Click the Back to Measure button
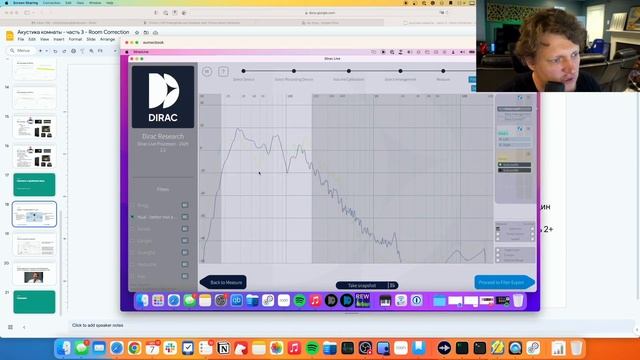This screenshot has height=360, width=640. pos(223,282)
